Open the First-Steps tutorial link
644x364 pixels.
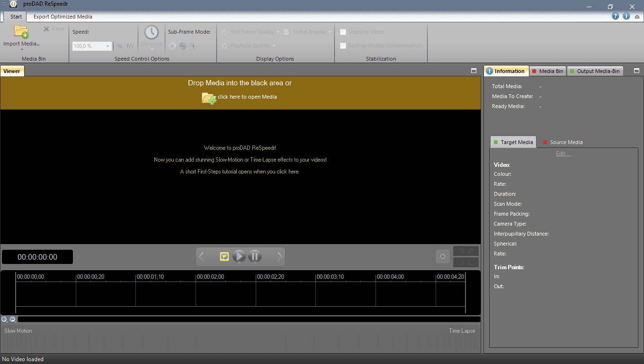pyautogui.click(x=240, y=172)
